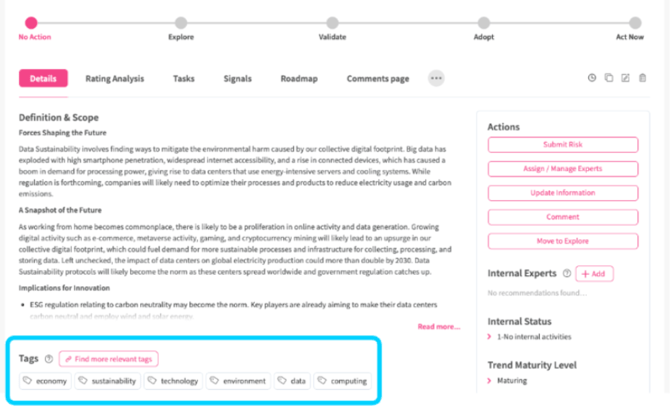Open the history clock icon
This screenshot has width=670, height=408.
point(592,78)
